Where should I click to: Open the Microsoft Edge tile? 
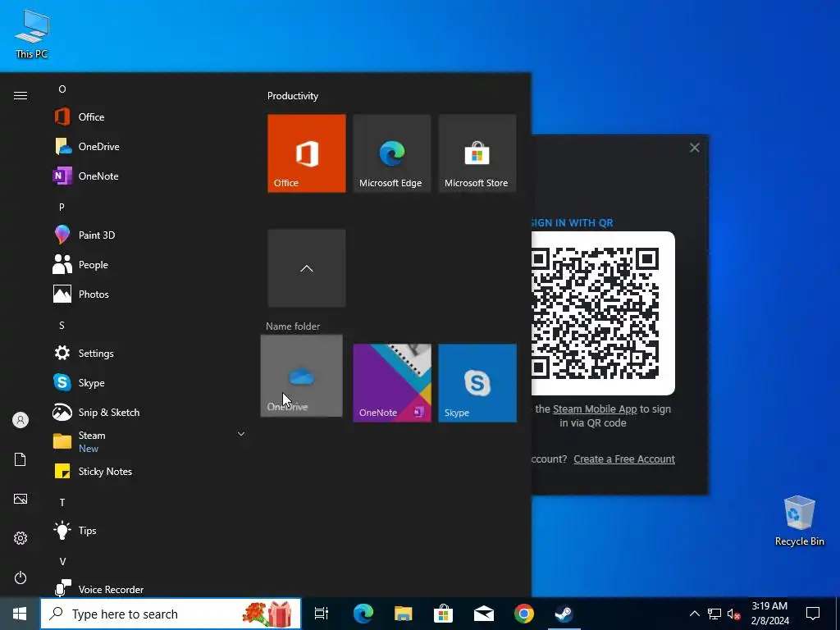tap(391, 153)
